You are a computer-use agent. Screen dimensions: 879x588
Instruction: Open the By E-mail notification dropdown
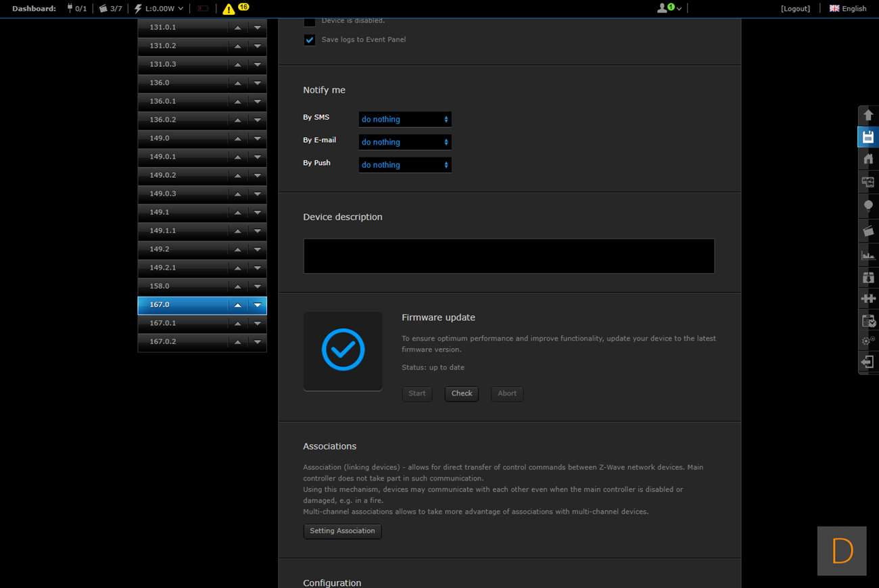[404, 142]
